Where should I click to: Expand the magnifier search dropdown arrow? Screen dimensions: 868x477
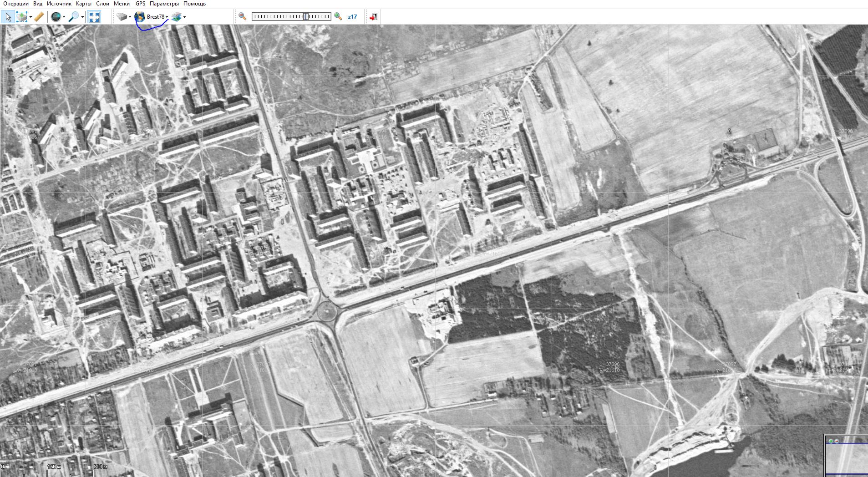click(x=82, y=17)
